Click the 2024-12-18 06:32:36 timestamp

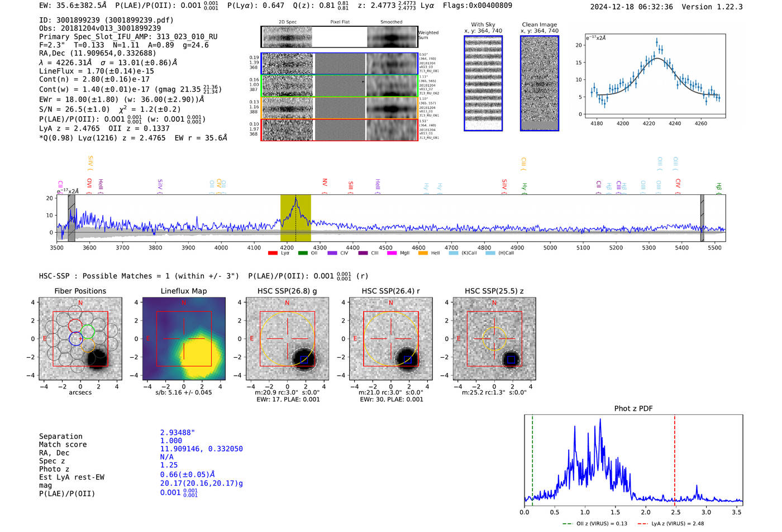coord(631,7)
